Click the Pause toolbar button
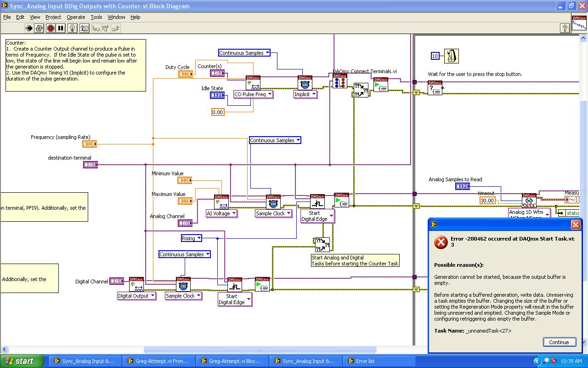This screenshot has height=368, width=588. point(61,28)
